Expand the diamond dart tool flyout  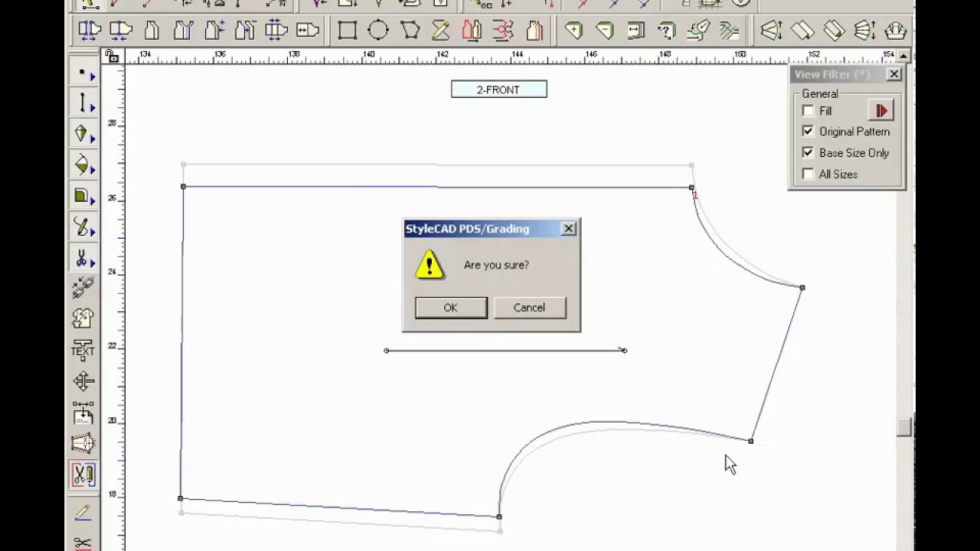[x=93, y=139]
